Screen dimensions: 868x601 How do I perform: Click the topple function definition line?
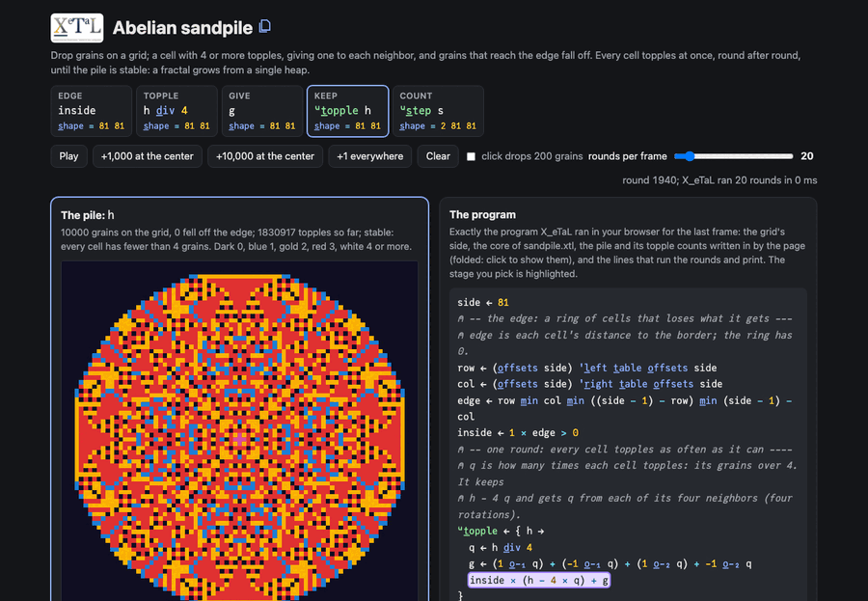(501, 531)
